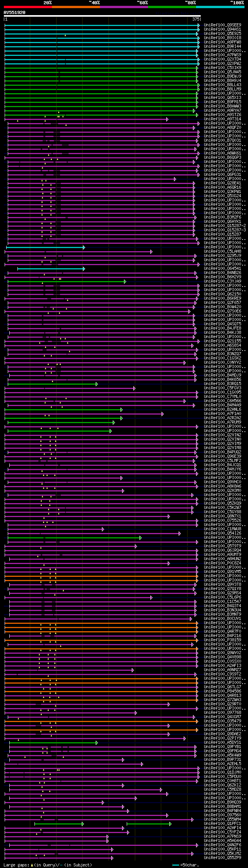Select the label UniRef100_A9RYA7

[222, 110]
